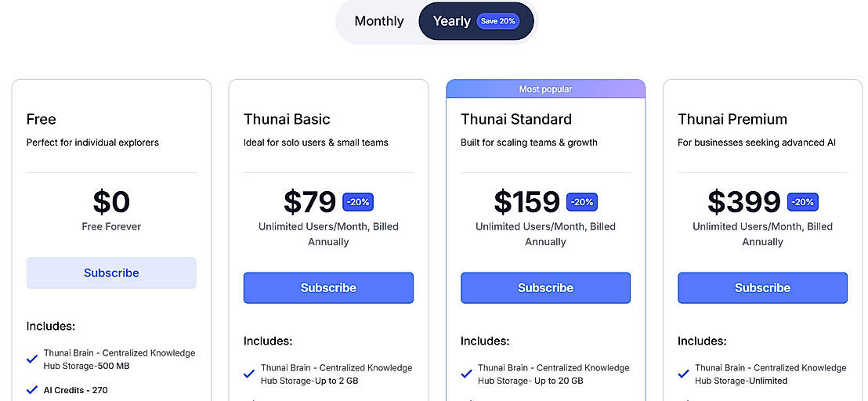Click the -20% badge beside $399

[x=802, y=202]
